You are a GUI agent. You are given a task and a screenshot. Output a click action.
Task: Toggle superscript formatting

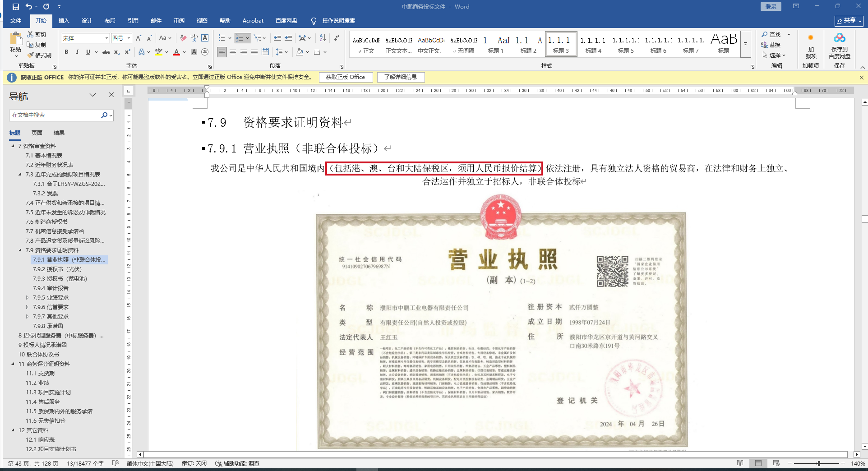coord(128,52)
